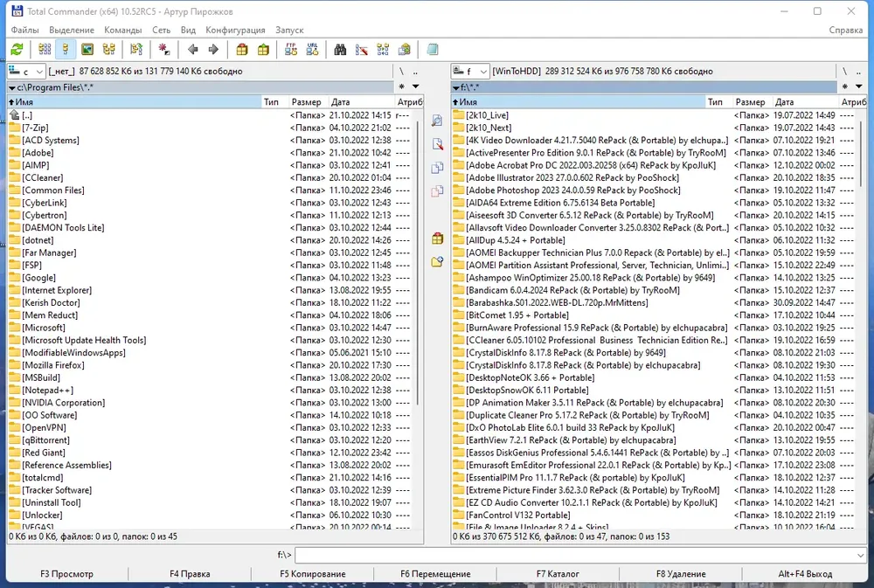
Task: Switch to thumbnail view picture icon
Action: [87, 50]
